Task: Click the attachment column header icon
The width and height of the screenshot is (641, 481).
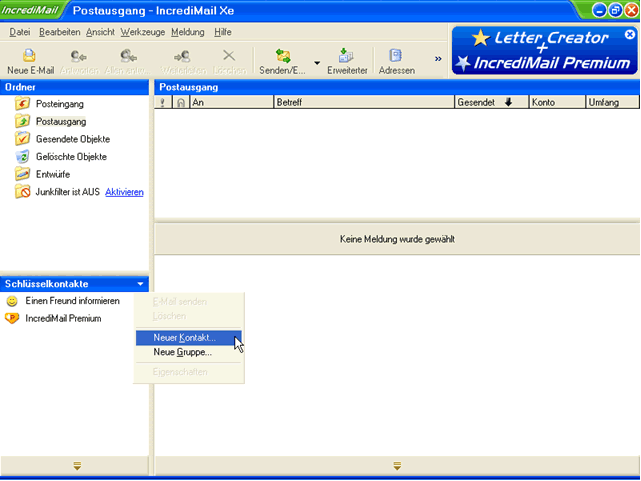Action: click(x=181, y=102)
